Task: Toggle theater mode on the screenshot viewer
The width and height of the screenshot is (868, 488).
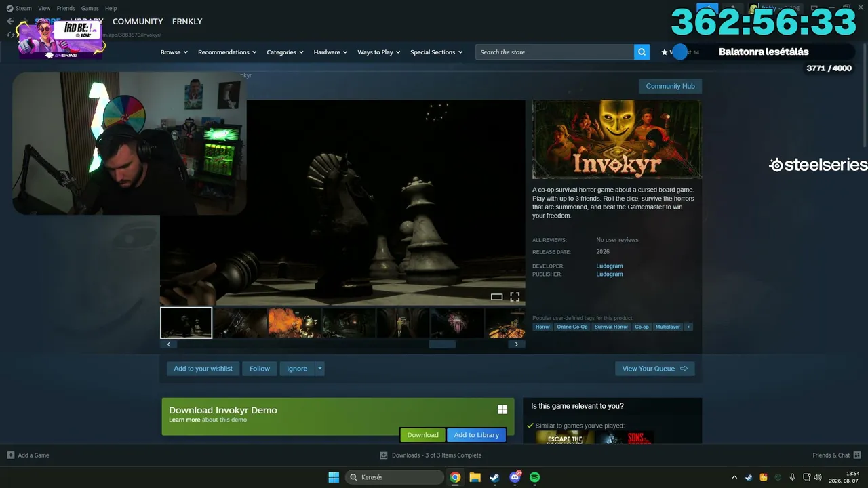Action: (x=496, y=297)
